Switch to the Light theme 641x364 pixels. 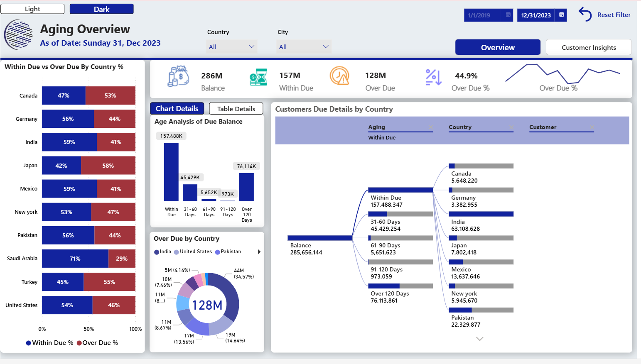[32, 8]
